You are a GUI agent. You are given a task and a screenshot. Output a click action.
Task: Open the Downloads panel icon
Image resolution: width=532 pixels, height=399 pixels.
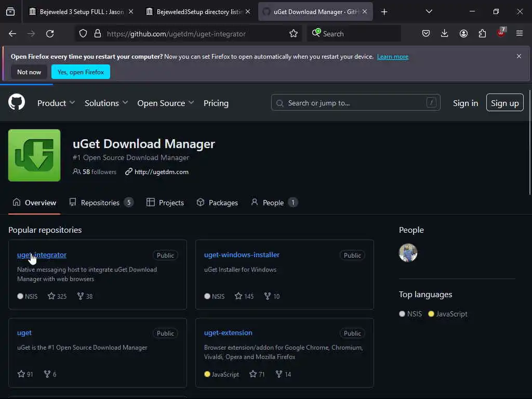445,34
